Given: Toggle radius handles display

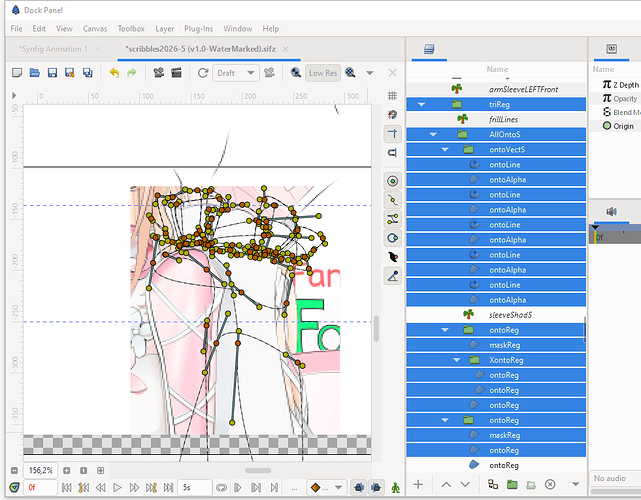Looking at the screenshot, I should coord(392,238).
